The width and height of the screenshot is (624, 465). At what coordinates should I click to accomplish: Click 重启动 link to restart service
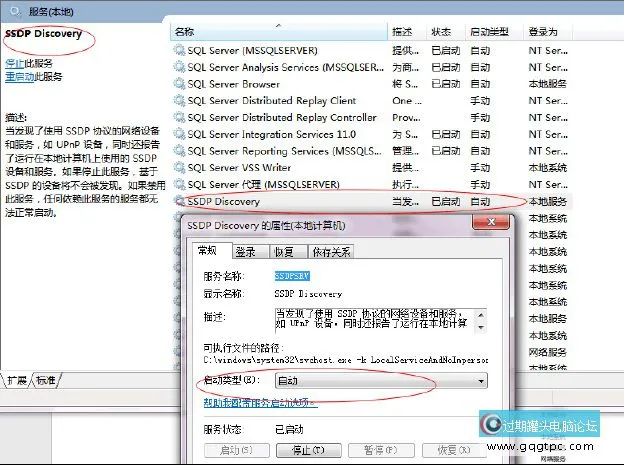pyautogui.click(x=20, y=77)
